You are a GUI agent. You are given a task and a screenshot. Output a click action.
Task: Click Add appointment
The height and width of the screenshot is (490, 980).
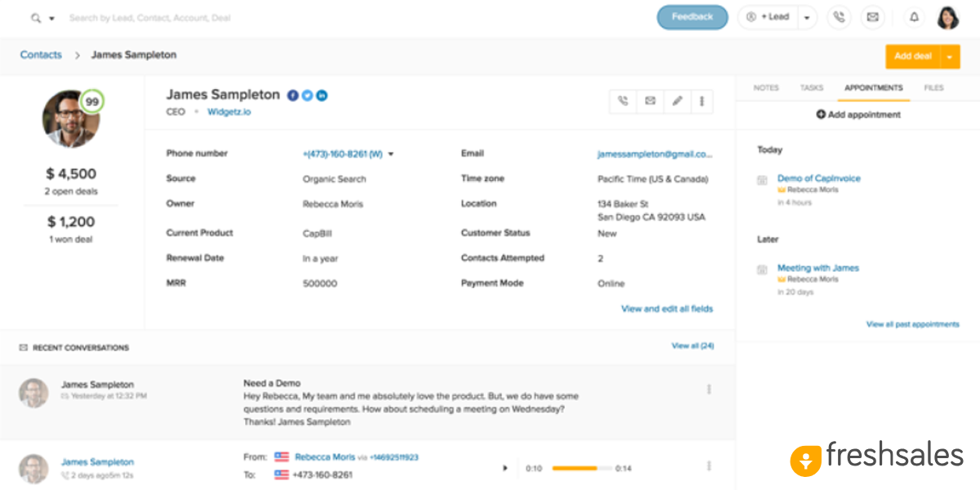tap(858, 115)
